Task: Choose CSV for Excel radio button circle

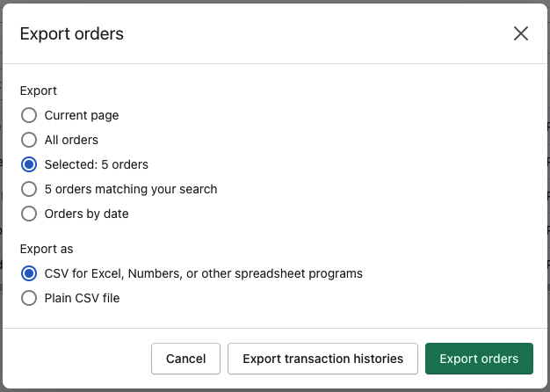Action: tap(29, 273)
